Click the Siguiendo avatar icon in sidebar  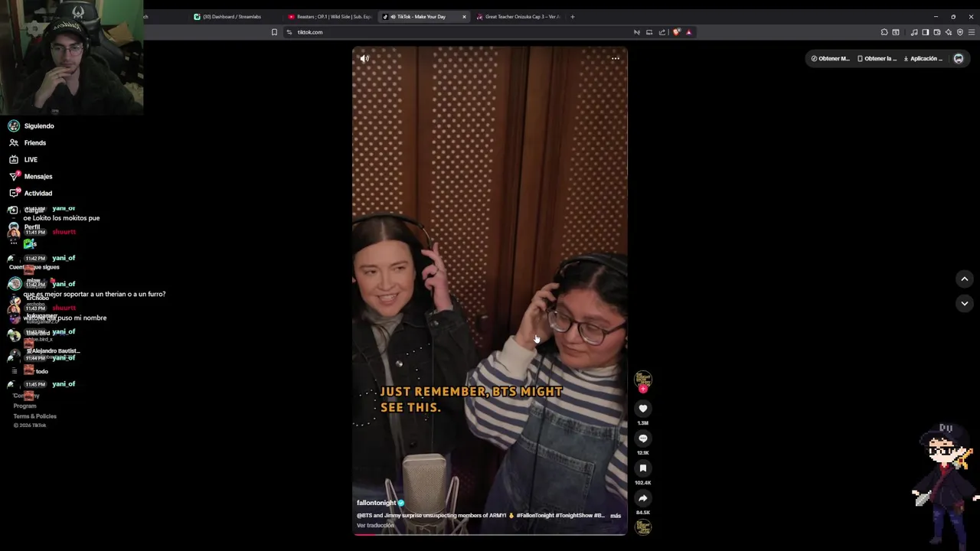(x=14, y=126)
